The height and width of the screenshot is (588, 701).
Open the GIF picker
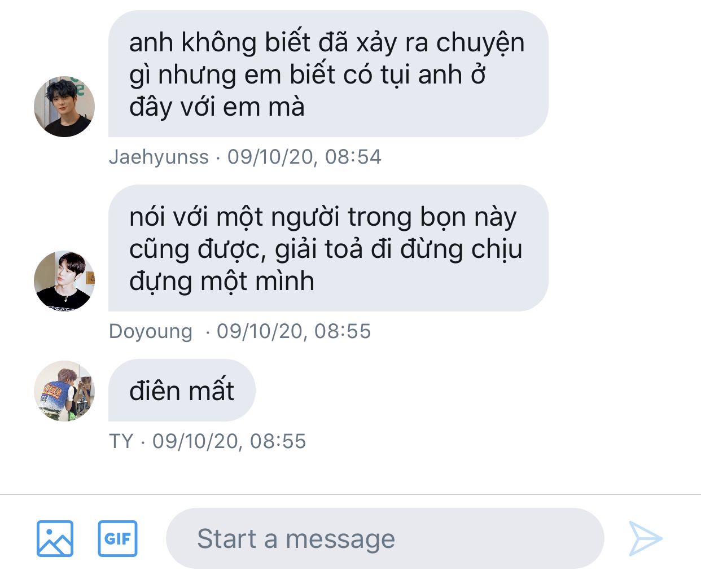117,538
